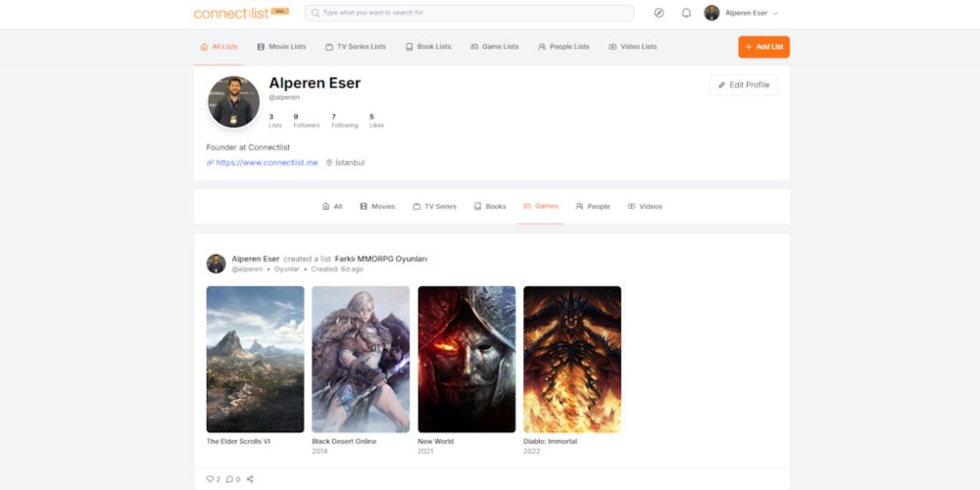Open the TV Series Lists tab
Screen dimensions: 980x490
pos(356,47)
